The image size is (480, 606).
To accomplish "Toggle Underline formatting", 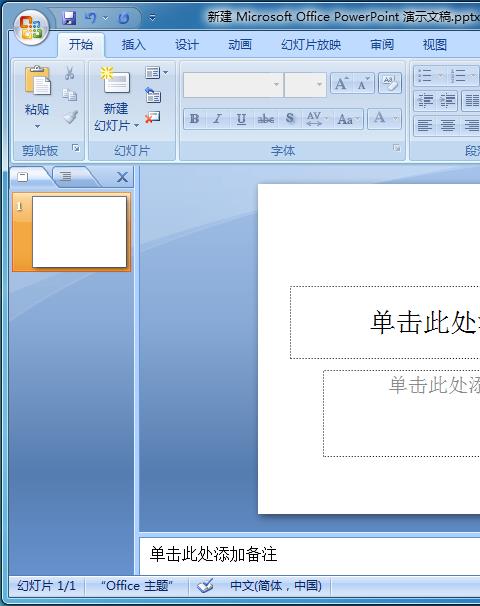I will [241, 119].
